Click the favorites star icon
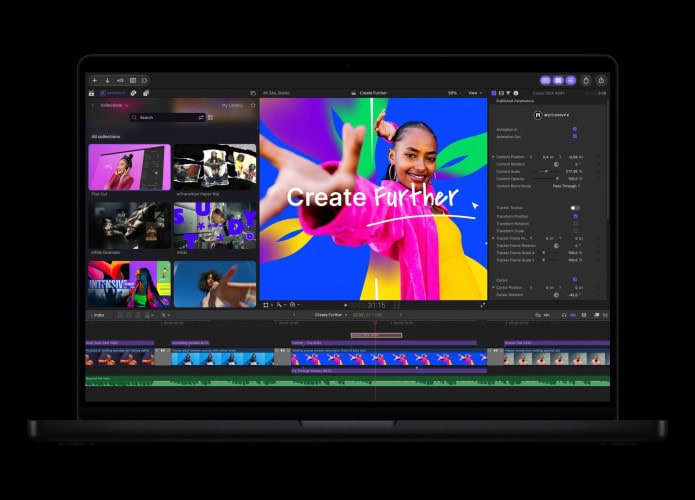This screenshot has width=695, height=500. (x=253, y=105)
